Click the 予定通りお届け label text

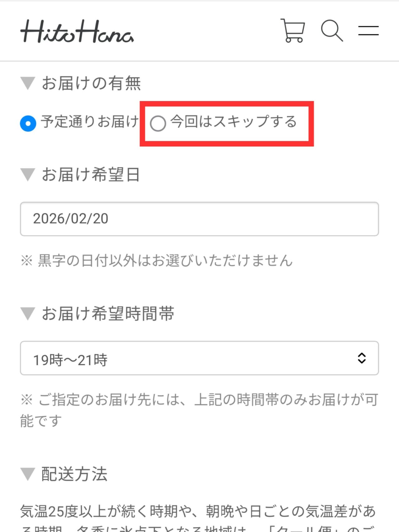tap(90, 122)
